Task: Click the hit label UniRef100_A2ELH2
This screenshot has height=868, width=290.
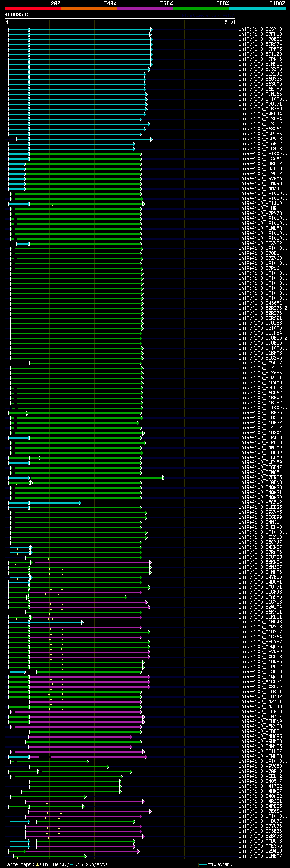Action: [x=260, y=777]
